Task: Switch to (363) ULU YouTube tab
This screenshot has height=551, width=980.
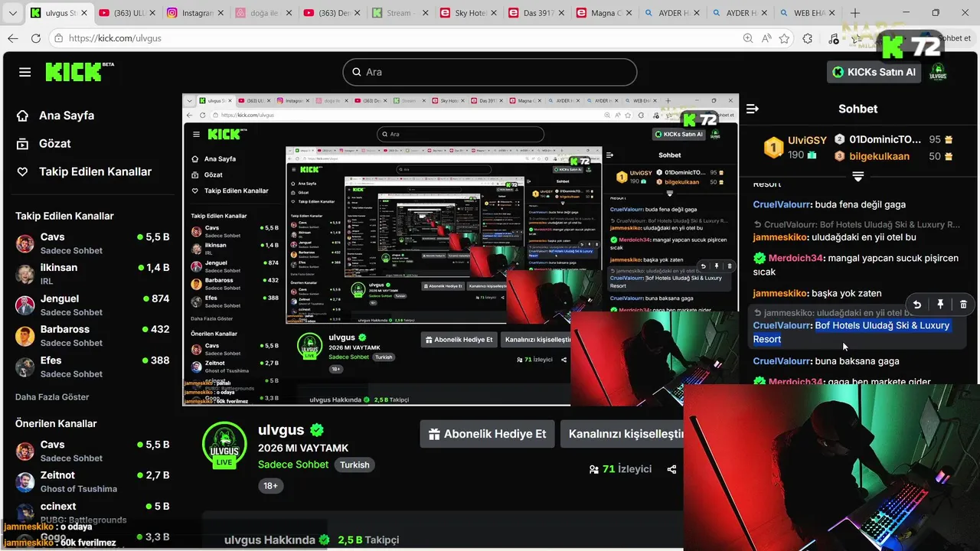Action: click(128, 13)
